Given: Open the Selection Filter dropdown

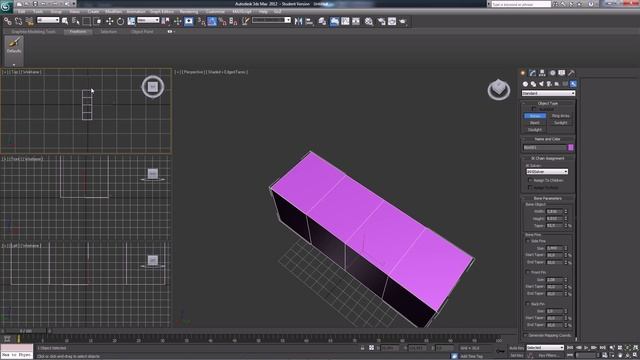Looking at the screenshot, I should (x=48, y=20).
